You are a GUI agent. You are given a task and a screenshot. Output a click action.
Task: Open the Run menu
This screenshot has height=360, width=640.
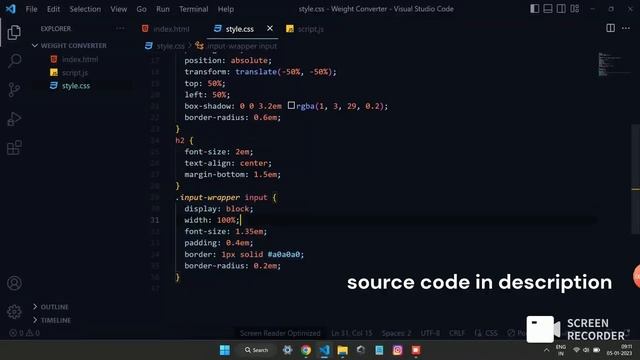pos(163,9)
